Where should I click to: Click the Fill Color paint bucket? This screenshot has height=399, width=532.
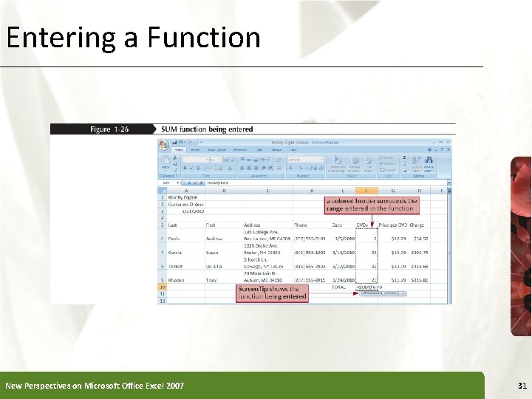coord(220,168)
